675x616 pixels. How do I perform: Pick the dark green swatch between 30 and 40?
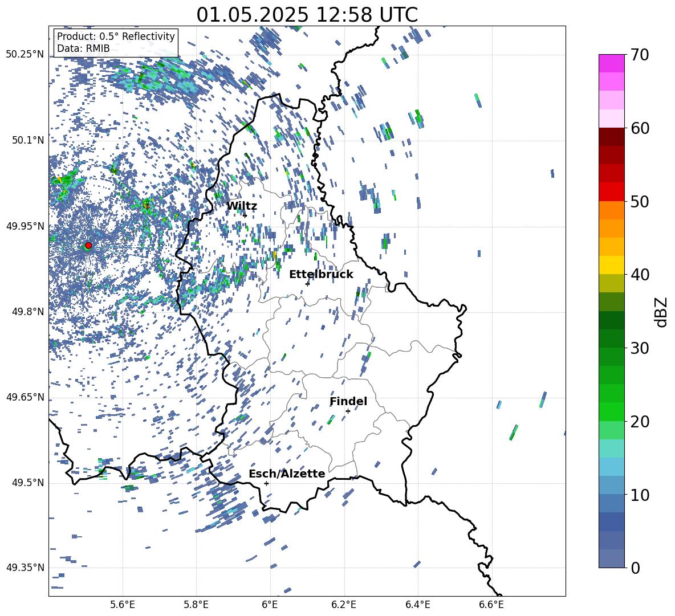pos(611,320)
